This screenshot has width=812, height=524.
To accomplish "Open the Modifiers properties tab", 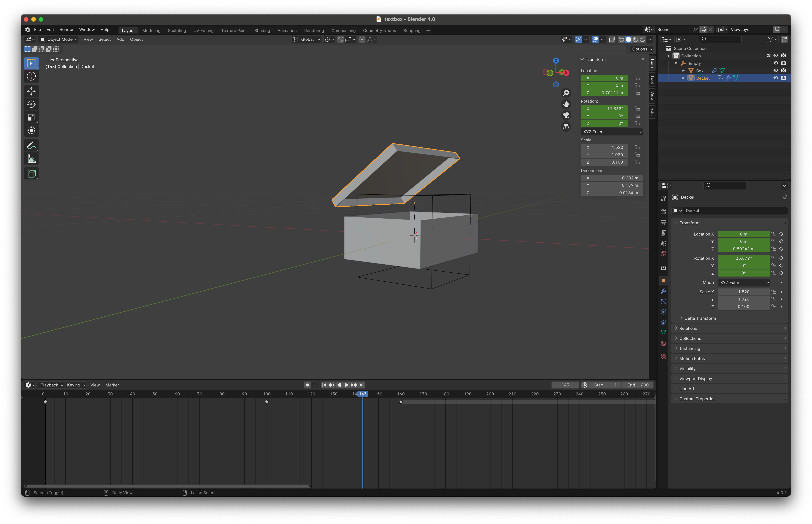I will [x=663, y=291].
